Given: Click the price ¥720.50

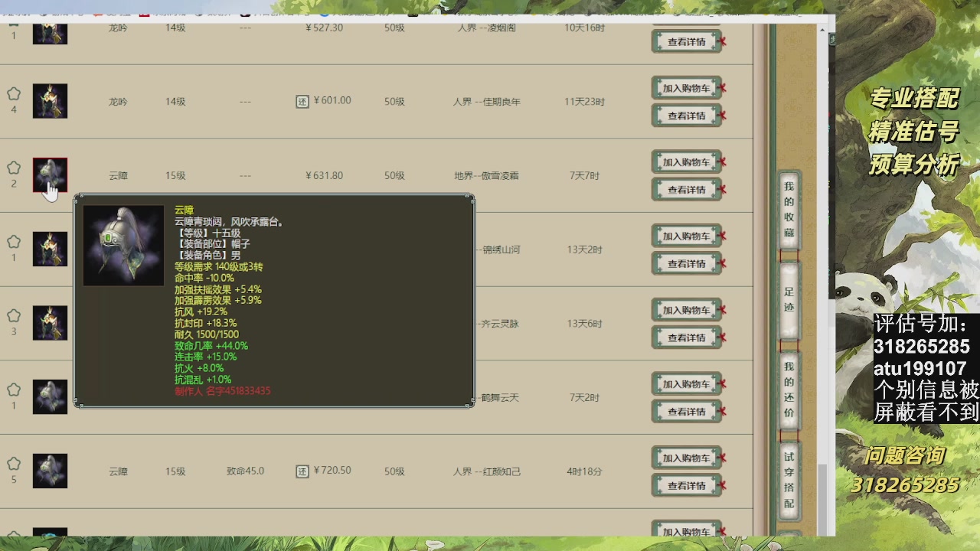Looking at the screenshot, I should (x=332, y=471).
